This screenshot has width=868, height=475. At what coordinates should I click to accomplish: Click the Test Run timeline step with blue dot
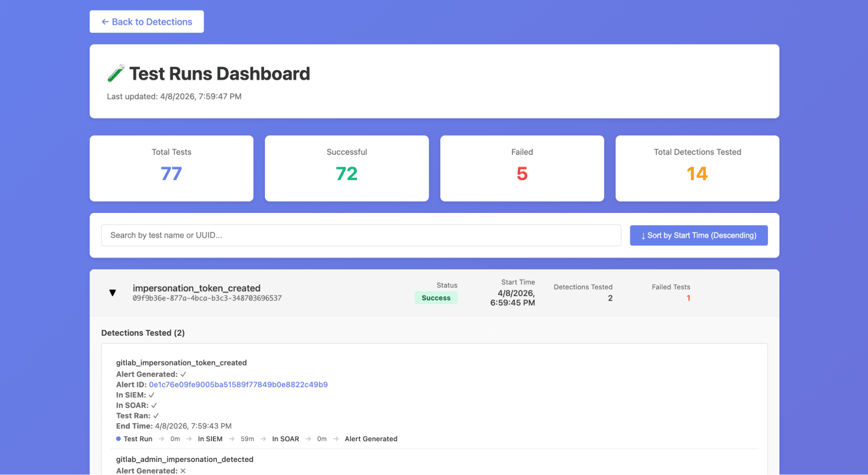134,439
